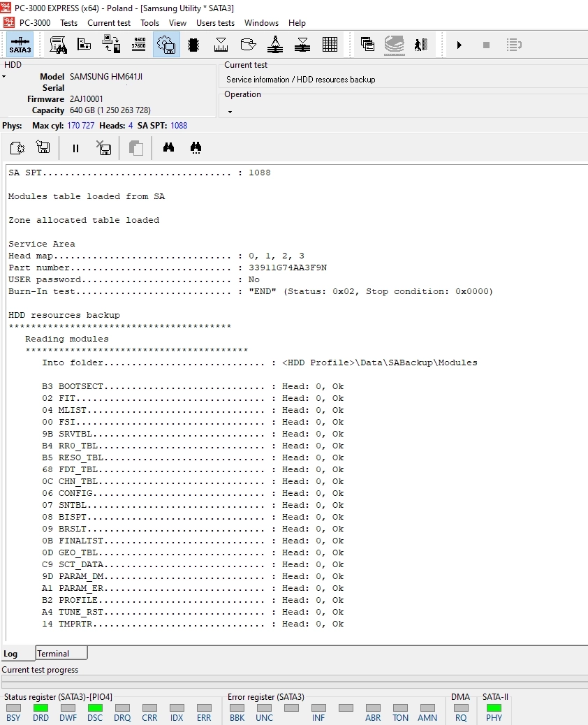Click the board/PCB configuration toolbar icon

click(x=84, y=44)
